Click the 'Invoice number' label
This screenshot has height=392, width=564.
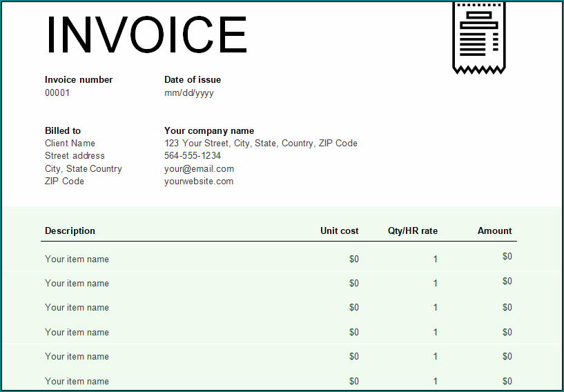(x=79, y=80)
